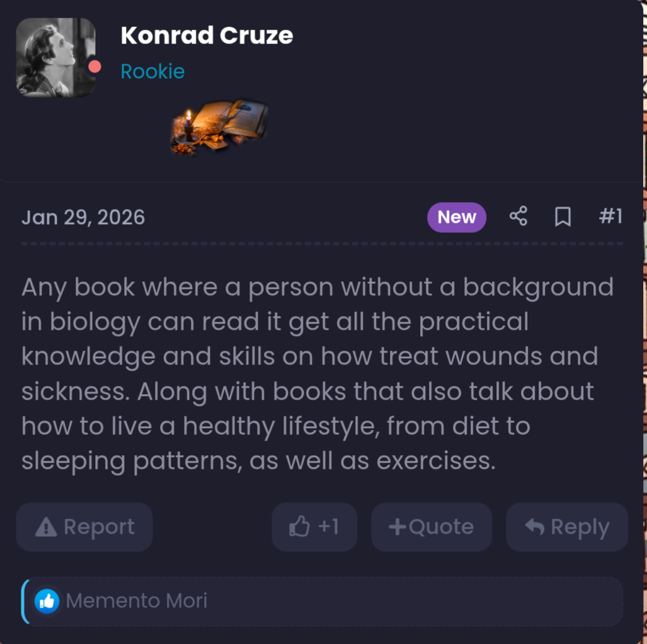The height and width of the screenshot is (644, 647).
Task: Open the #1 post permalink
Action: click(x=610, y=217)
